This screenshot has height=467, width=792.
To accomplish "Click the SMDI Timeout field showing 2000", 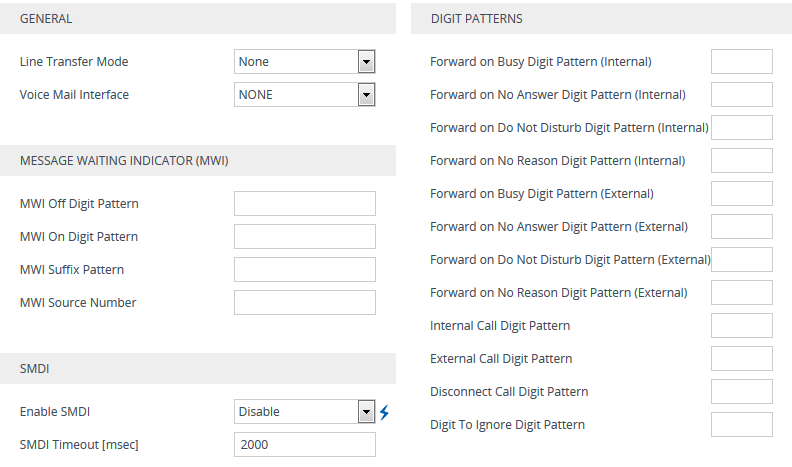I will [x=305, y=445].
